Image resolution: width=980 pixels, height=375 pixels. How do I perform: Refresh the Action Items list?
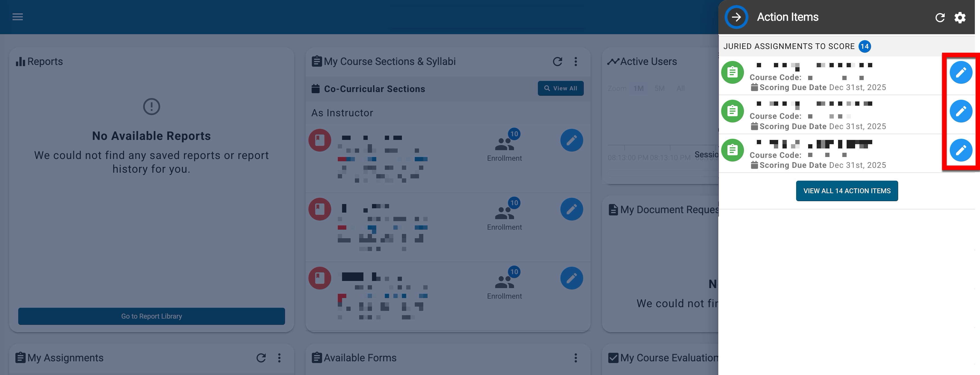[x=940, y=17]
